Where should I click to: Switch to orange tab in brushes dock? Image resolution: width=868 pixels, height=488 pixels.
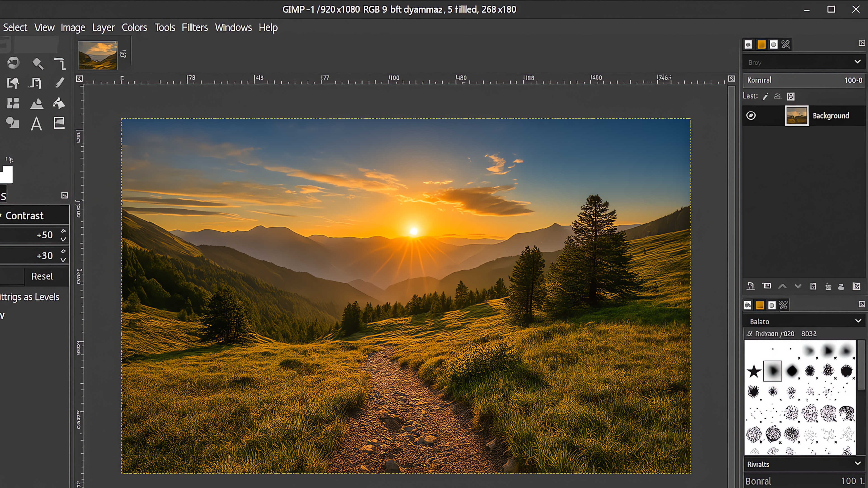coord(760,305)
